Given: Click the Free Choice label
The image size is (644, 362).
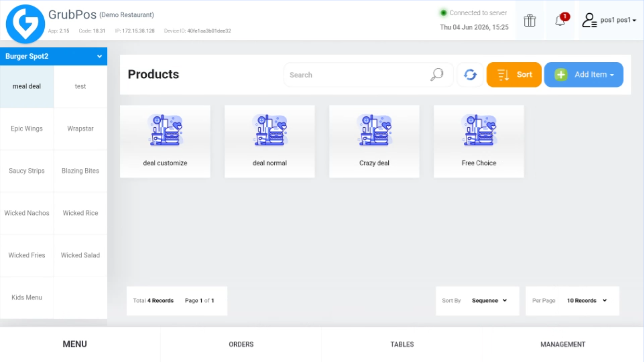Looking at the screenshot, I should pyautogui.click(x=479, y=163).
